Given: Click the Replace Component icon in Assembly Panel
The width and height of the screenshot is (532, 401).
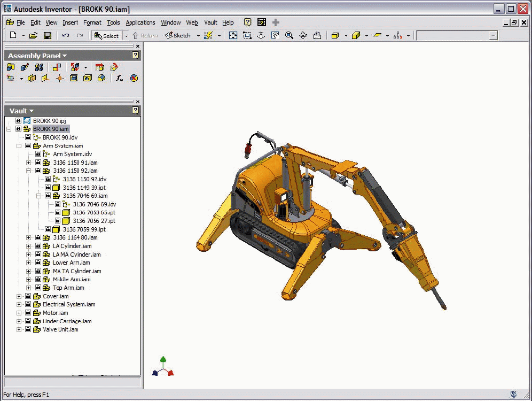Looking at the screenshot, I should click(x=75, y=67).
